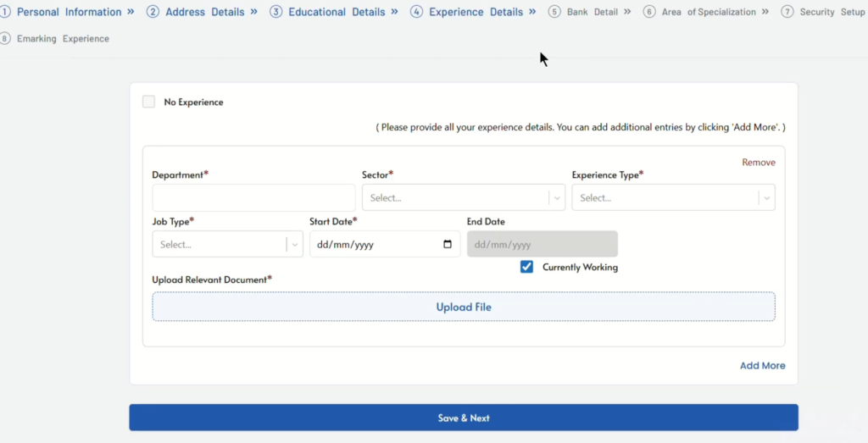Go to the Experience Details step tab
The image size is (868, 443).
[476, 12]
